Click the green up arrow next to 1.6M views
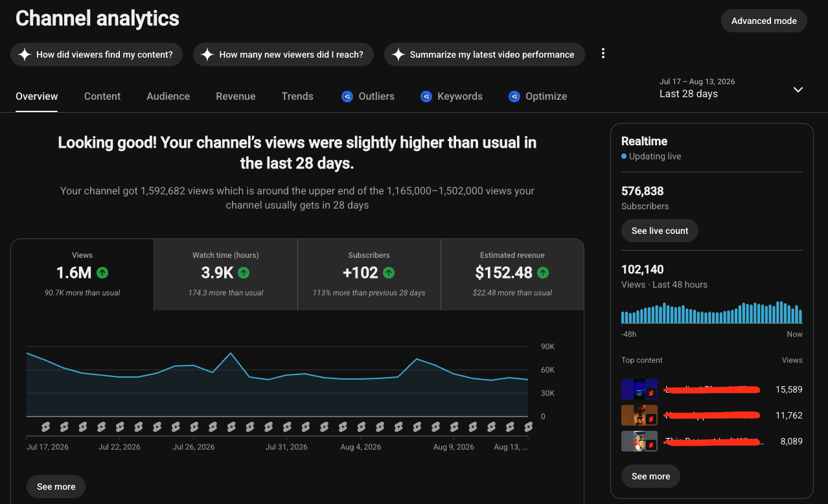The image size is (828, 504). coord(102,273)
